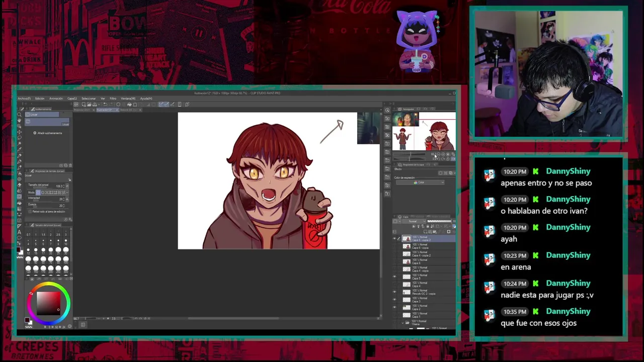Image resolution: width=644 pixels, height=362 pixels.
Task: Show the Capa 4 layer
Action: 394,284
